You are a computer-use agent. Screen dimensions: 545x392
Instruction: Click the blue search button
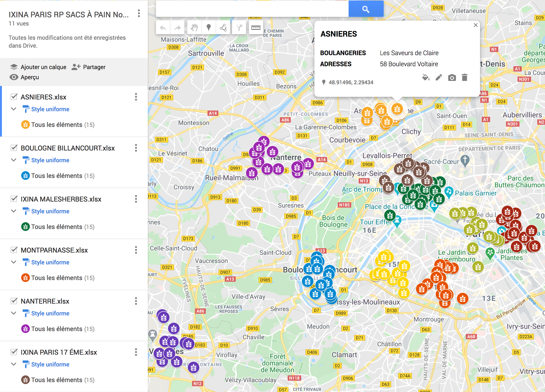tap(366, 9)
